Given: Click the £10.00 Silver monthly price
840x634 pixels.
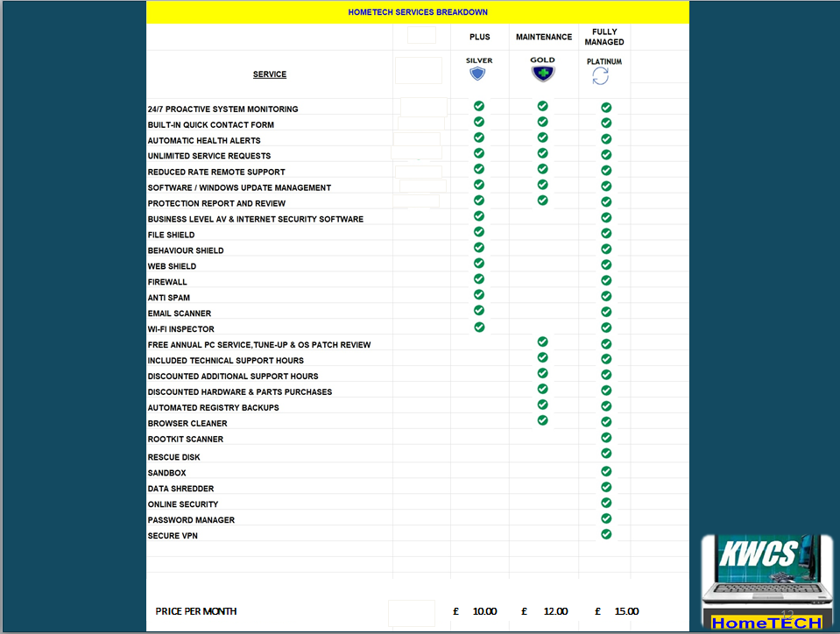Looking at the screenshot, I should click(476, 611).
